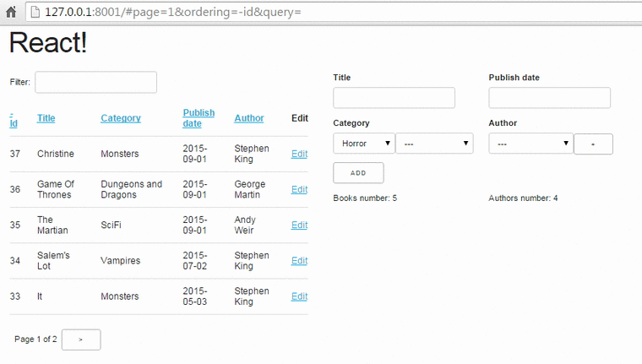Go to next page with > button
The width and height of the screenshot is (642, 364).
[x=81, y=340]
